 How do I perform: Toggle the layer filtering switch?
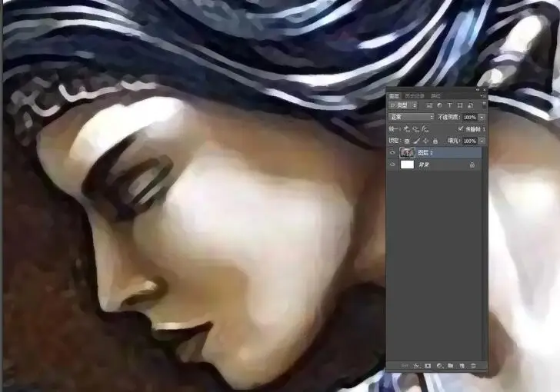tap(484, 105)
